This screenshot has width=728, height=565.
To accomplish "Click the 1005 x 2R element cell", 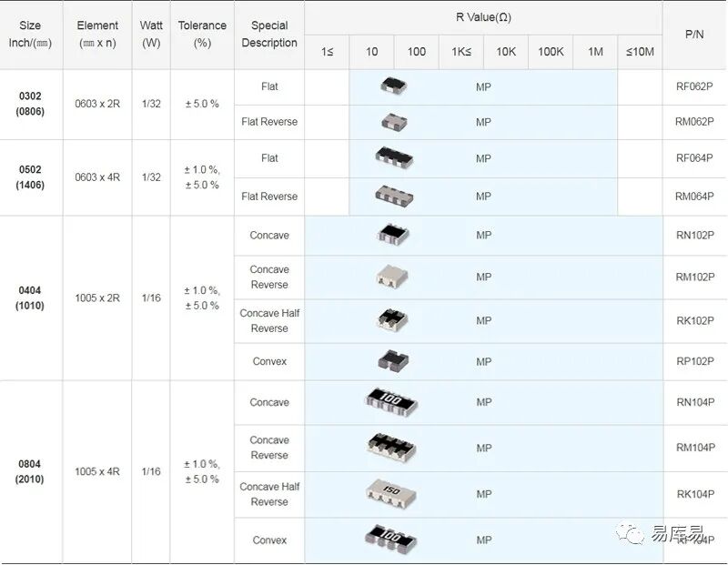I will pos(97,298).
